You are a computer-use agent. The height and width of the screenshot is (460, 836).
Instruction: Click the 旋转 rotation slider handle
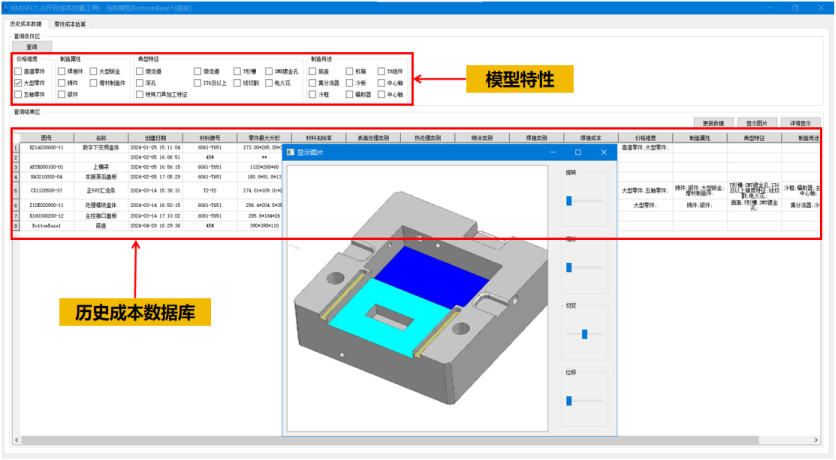click(x=568, y=200)
